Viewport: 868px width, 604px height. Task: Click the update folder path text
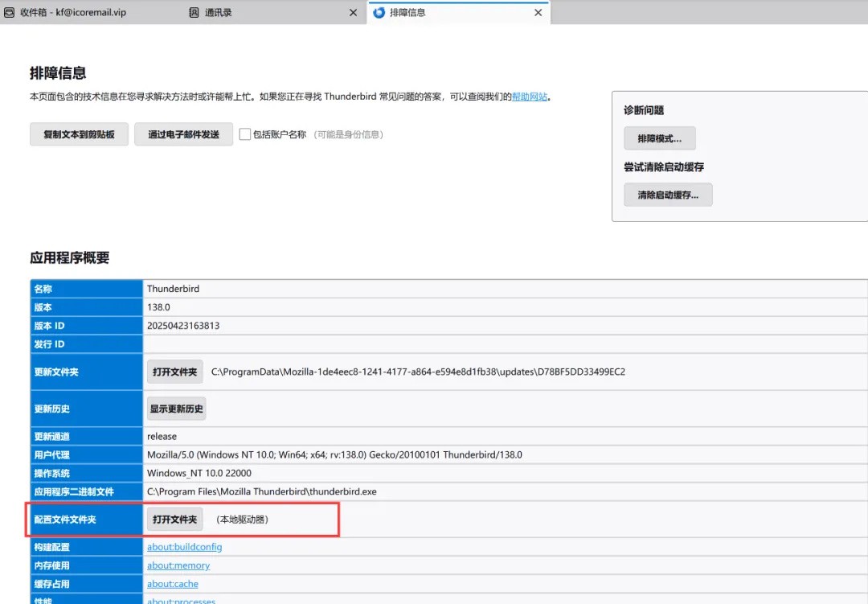pyautogui.click(x=418, y=372)
